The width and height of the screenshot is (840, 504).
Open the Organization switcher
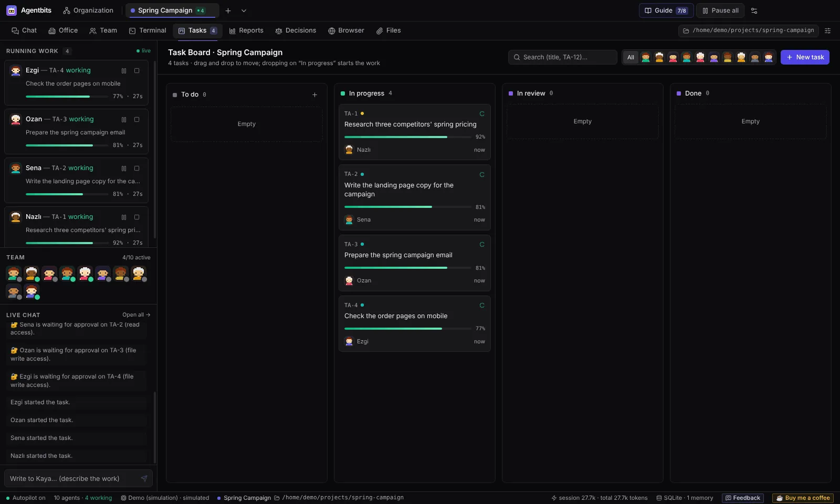(x=88, y=10)
